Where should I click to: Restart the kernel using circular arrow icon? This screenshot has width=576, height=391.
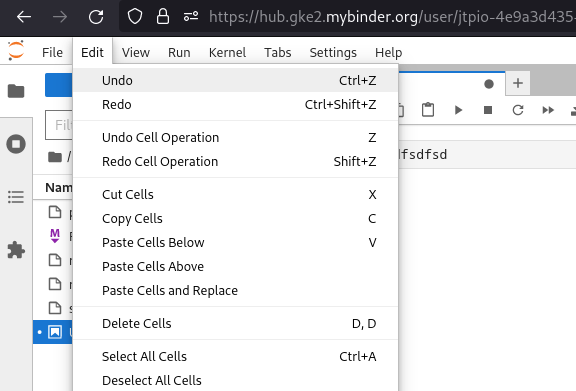coord(518,110)
